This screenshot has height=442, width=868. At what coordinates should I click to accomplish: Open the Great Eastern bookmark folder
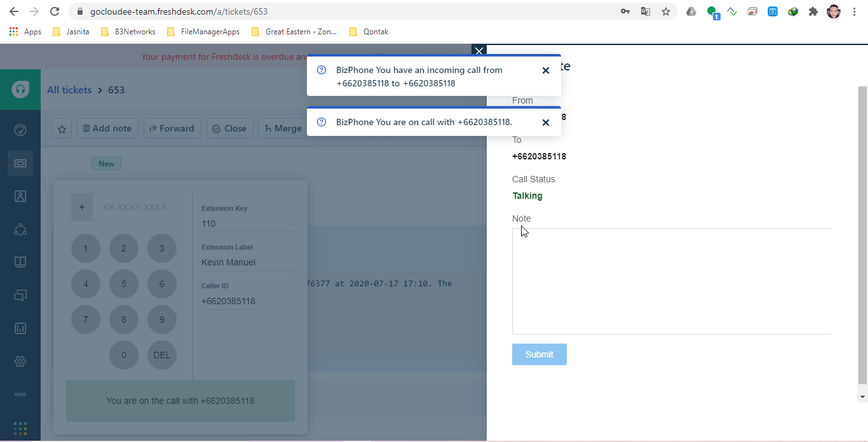[294, 32]
